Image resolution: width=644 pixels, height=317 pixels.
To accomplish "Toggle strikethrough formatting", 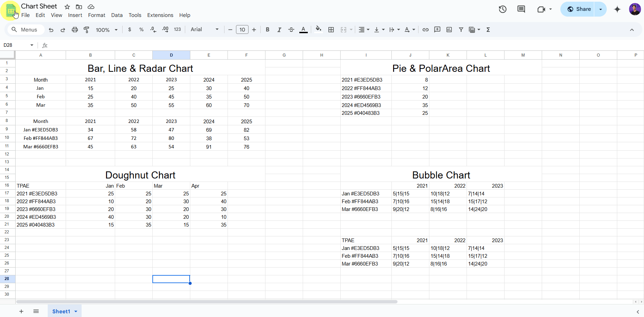I will 291,30.
